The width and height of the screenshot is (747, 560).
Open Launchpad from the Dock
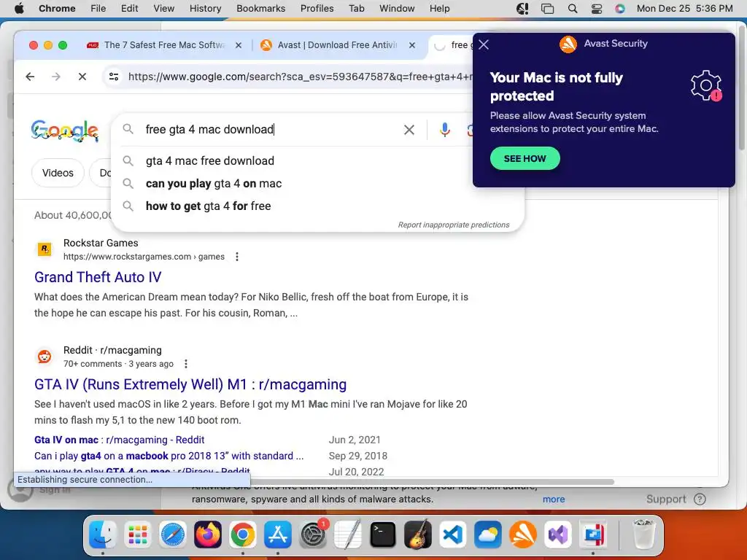coord(138,534)
